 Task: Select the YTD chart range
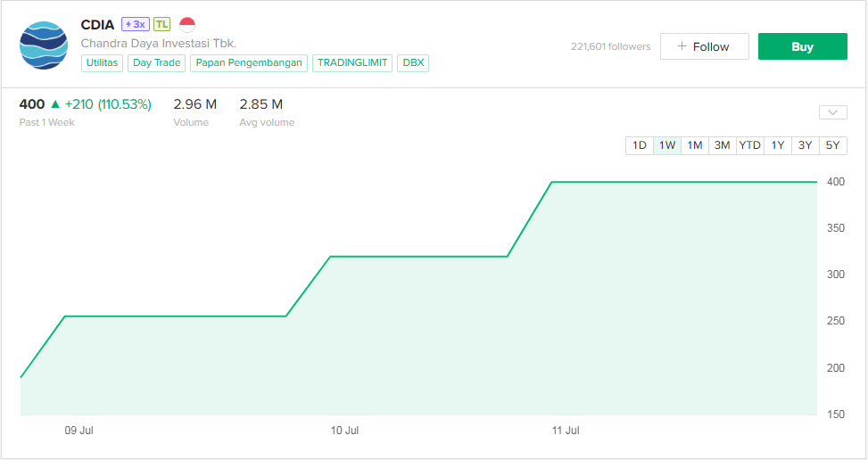pyautogui.click(x=749, y=145)
